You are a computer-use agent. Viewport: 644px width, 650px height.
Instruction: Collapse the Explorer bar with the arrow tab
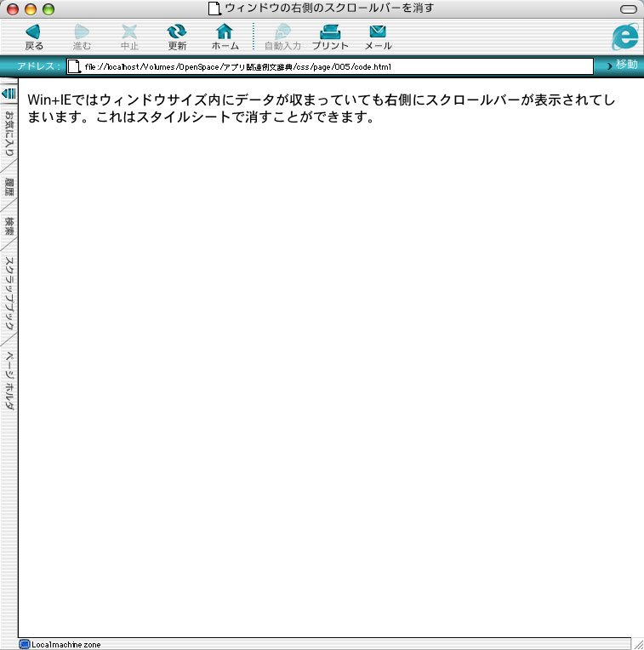(x=9, y=92)
